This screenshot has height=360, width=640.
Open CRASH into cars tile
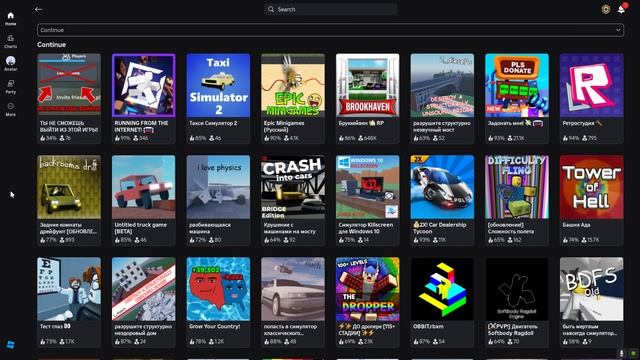pos(293,200)
